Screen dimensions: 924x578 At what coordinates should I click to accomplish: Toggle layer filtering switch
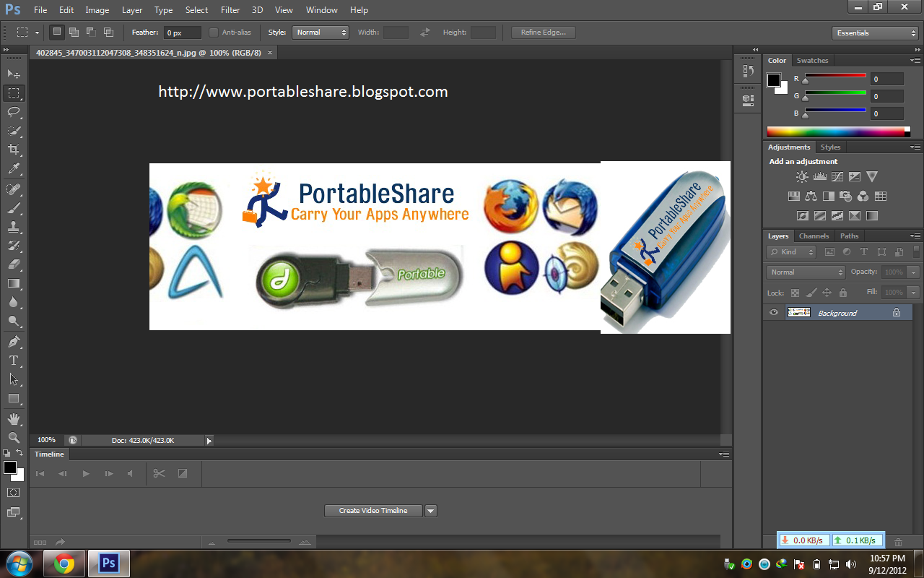(x=917, y=251)
